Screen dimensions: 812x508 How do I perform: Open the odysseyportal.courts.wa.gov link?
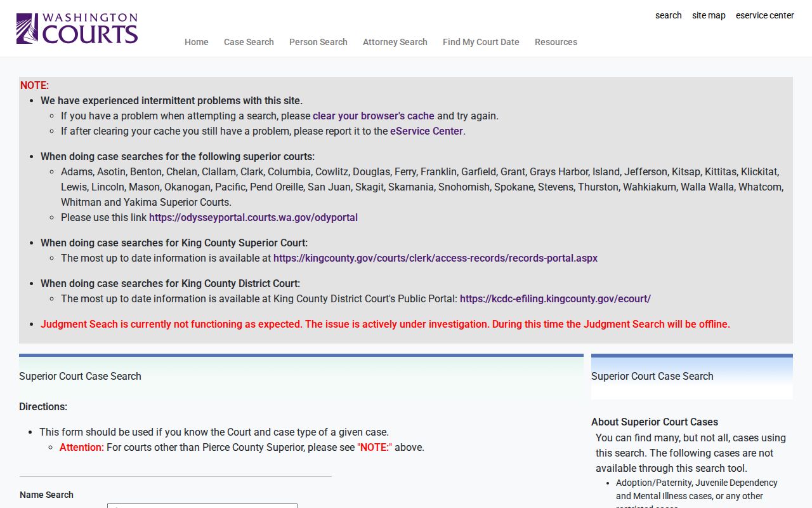(253, 217)
